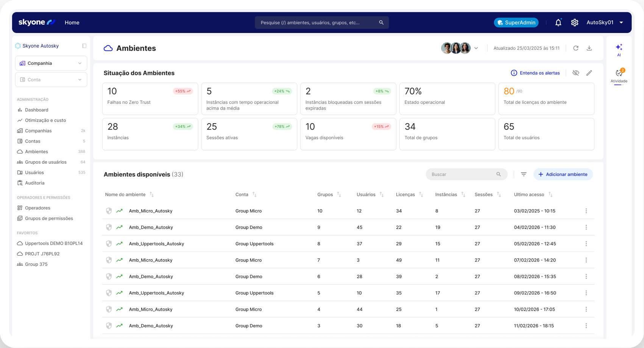The image size is (644, 348).
Task: Go to Dashboard in the sidebar
Action: click(36, 110)
